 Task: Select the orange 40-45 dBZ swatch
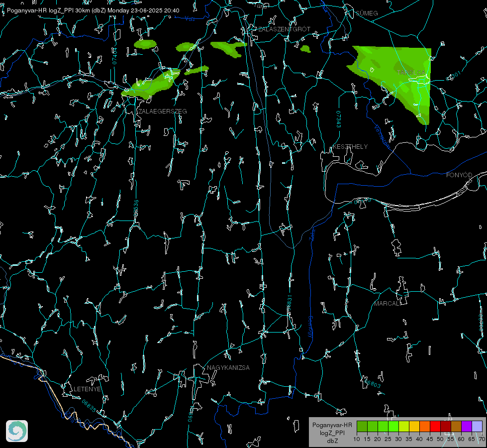click(425, 426)
